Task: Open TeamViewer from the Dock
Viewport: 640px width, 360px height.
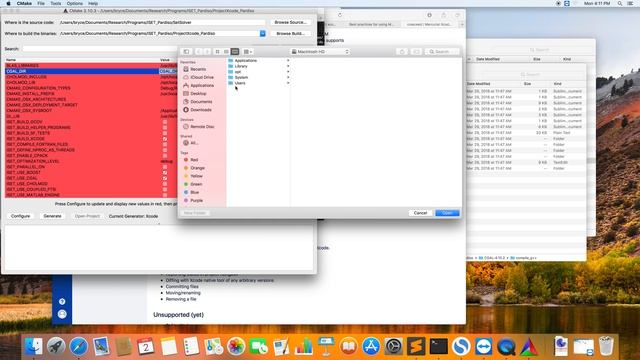Action: tap(483, 346)
